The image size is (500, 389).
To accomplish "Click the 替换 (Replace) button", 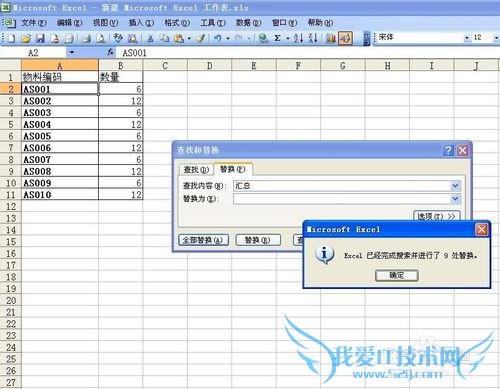I will tap(258, 240).
